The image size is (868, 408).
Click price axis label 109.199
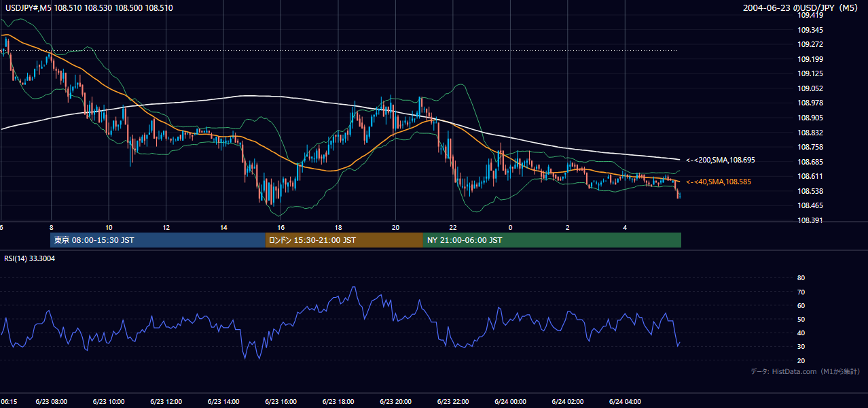pyautogui.click(x=810, y=59)
